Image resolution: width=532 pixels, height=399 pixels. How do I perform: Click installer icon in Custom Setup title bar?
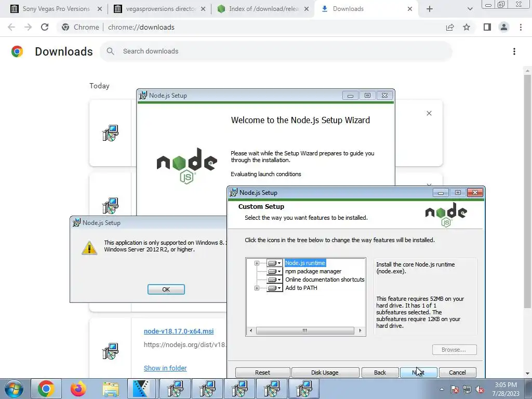233,193
